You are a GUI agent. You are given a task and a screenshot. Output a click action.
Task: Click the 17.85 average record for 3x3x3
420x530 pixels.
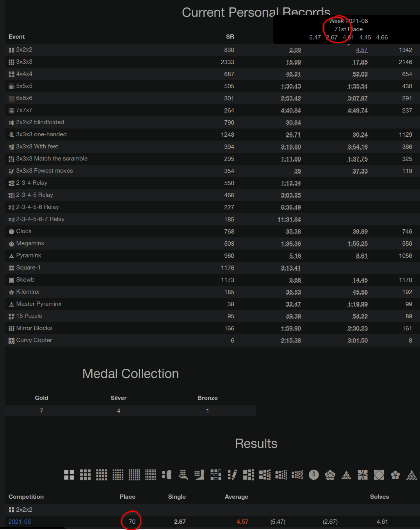pyautogui.click(x=360, y=62)
